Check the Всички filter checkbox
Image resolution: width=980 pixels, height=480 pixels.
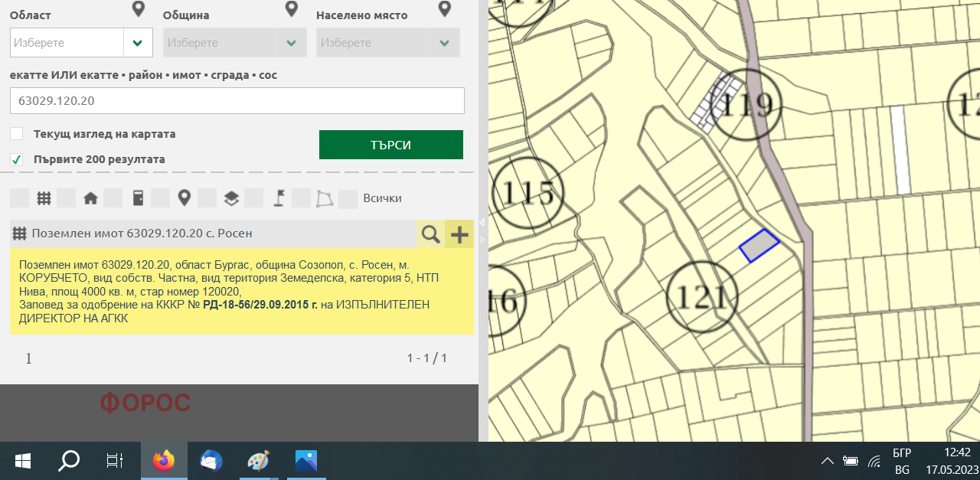tap(348, 198)
